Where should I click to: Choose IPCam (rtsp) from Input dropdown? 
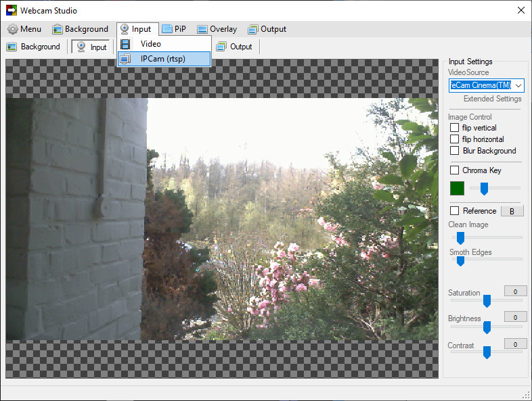click(164, 59)
